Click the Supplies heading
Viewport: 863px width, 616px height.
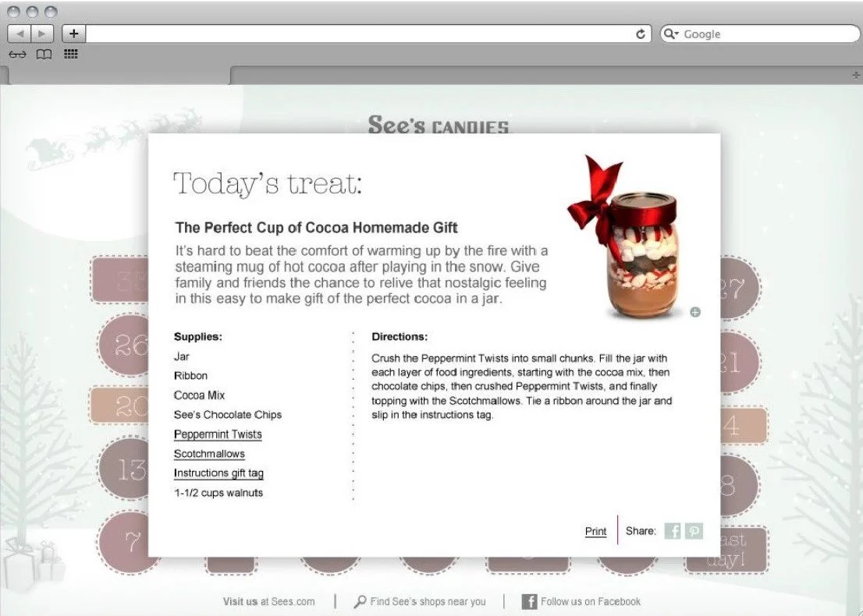pos(198,337)
